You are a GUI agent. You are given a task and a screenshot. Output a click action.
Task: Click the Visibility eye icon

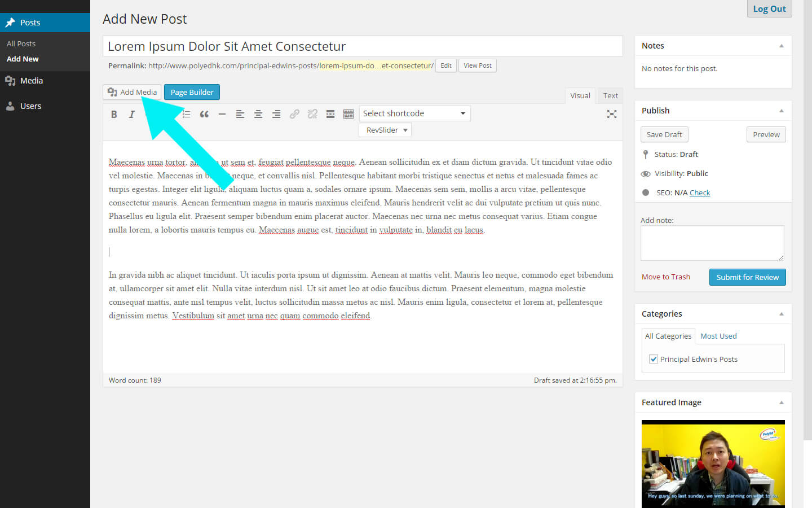[646, 174]
